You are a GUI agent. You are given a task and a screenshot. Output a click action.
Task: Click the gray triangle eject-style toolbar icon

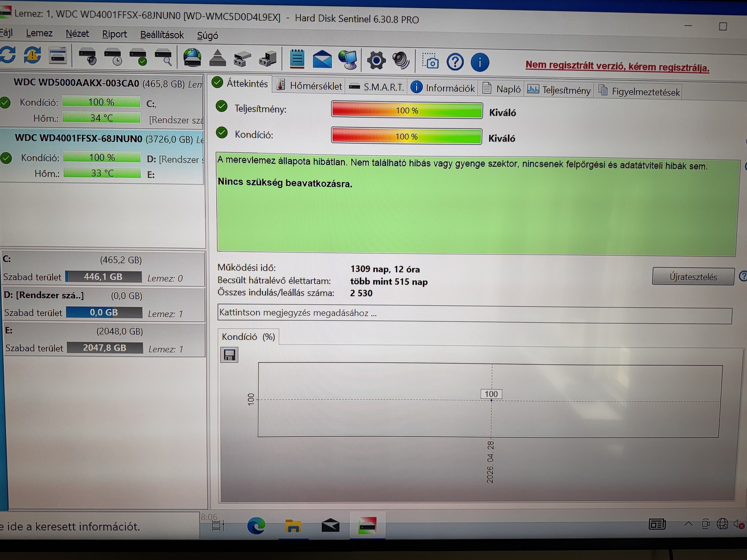click(218, 59)
